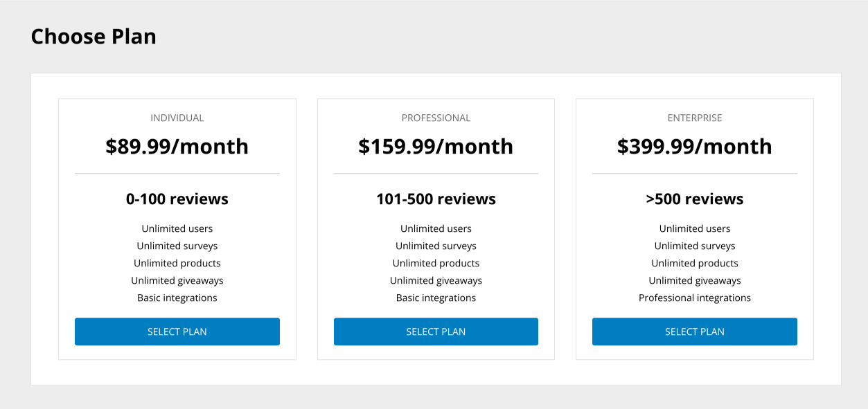This screenshot has height=409, width=868.
Task: Click the ENTERPRISE plan label
Action: pyautogui.click(x=694, y=118)
